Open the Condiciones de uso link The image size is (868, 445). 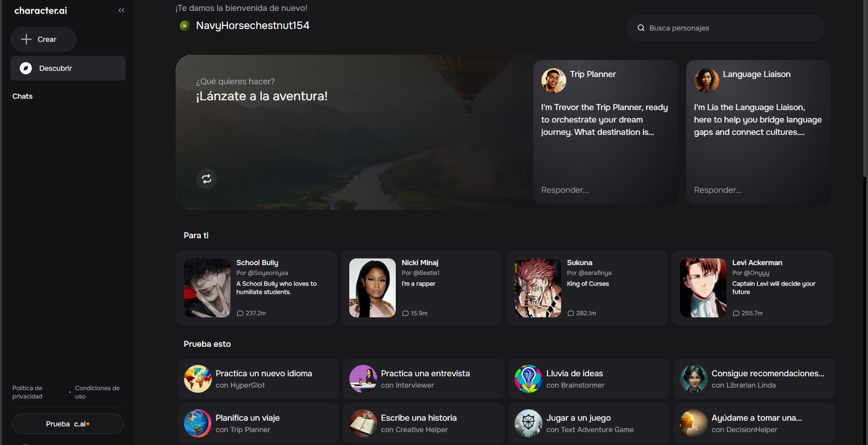coord(97,392)
